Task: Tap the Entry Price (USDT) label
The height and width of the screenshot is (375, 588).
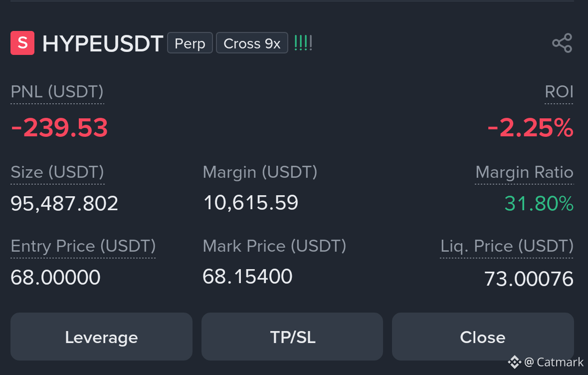Action: click(x=83, y=246)
